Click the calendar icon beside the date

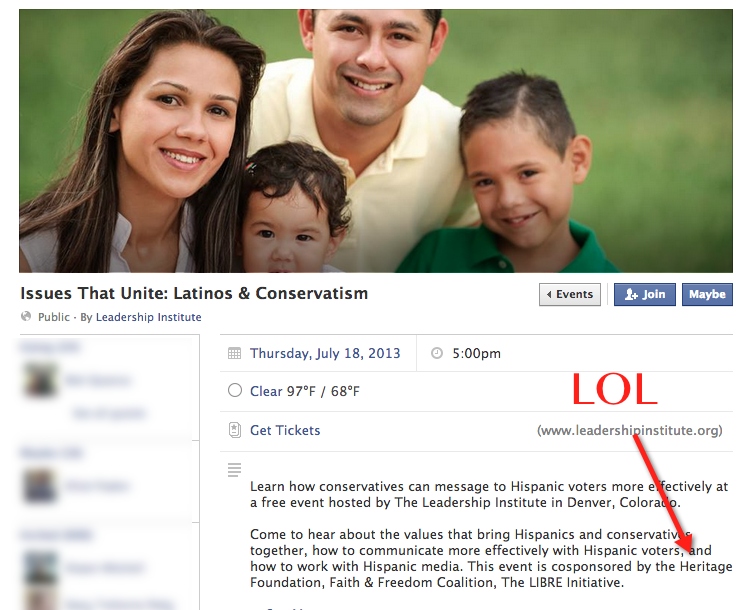[x=234, y=354]
